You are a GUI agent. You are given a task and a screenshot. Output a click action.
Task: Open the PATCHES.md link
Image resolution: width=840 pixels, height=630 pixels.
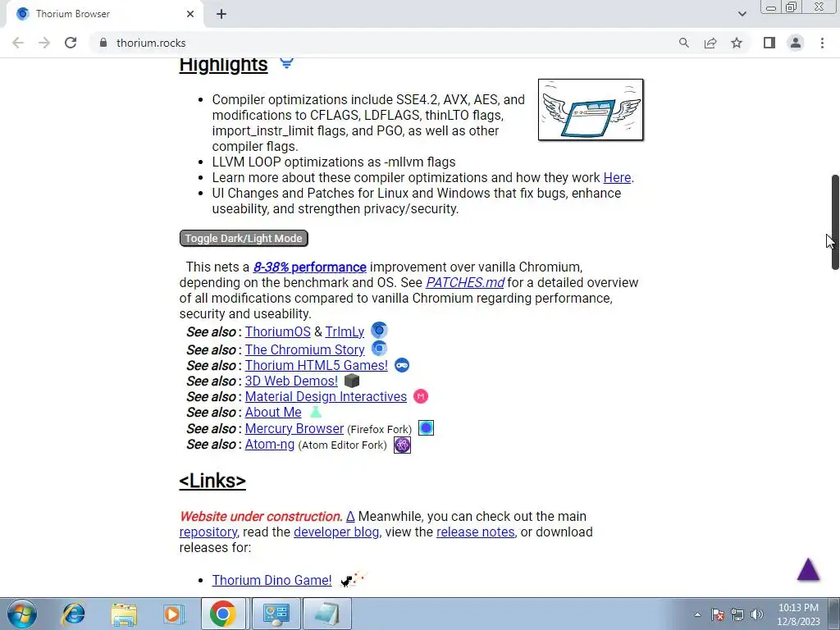465,282
